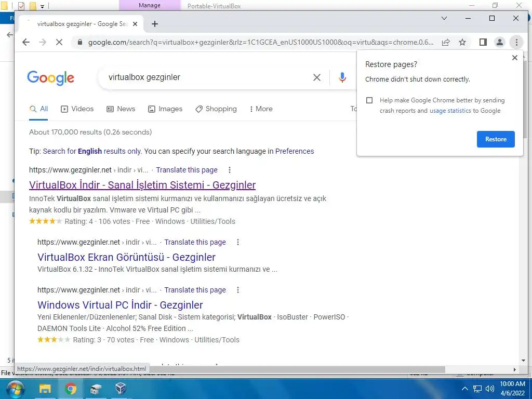Switch to the Shopping search tab
This screenshot has height=399, width=532.
pyautogui.click(x=216, y=109)
